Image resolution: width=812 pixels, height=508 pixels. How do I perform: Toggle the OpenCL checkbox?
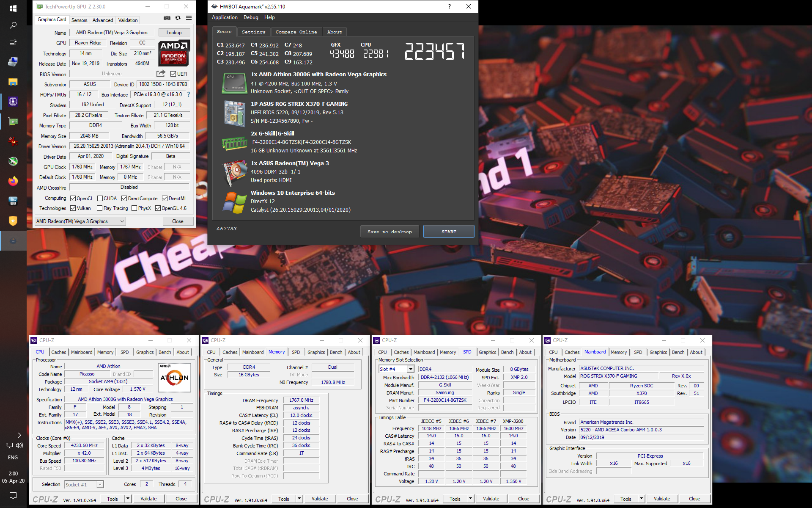(x=73, y=199)
